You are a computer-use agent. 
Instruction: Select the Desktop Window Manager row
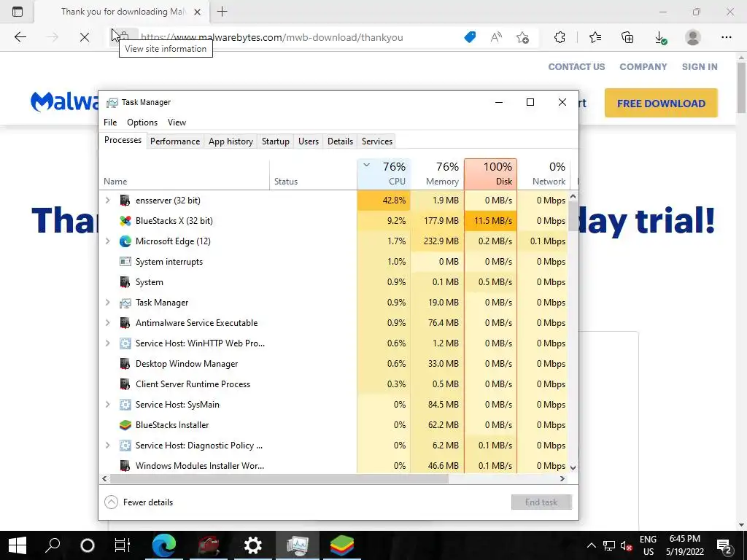[333, 364]
